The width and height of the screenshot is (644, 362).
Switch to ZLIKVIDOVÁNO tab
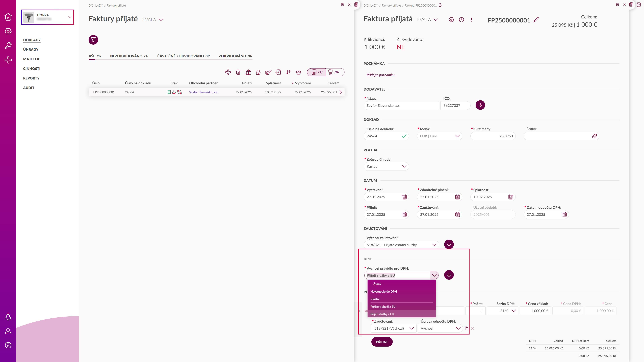coord(235,56)
